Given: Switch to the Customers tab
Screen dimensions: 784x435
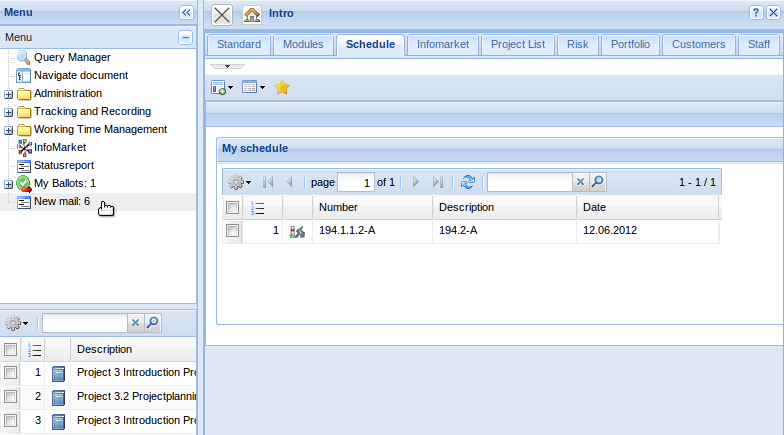Looking at the screenshot, I should tap(698, 44).
